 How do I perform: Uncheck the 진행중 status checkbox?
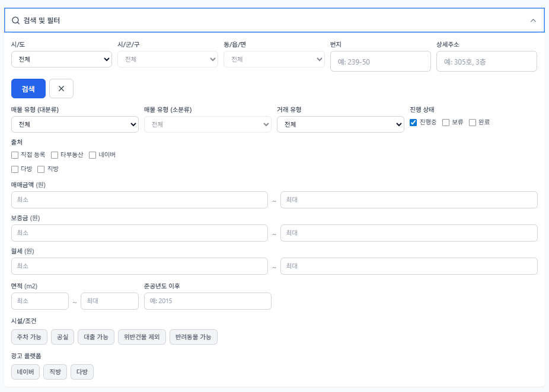point(414,123)
